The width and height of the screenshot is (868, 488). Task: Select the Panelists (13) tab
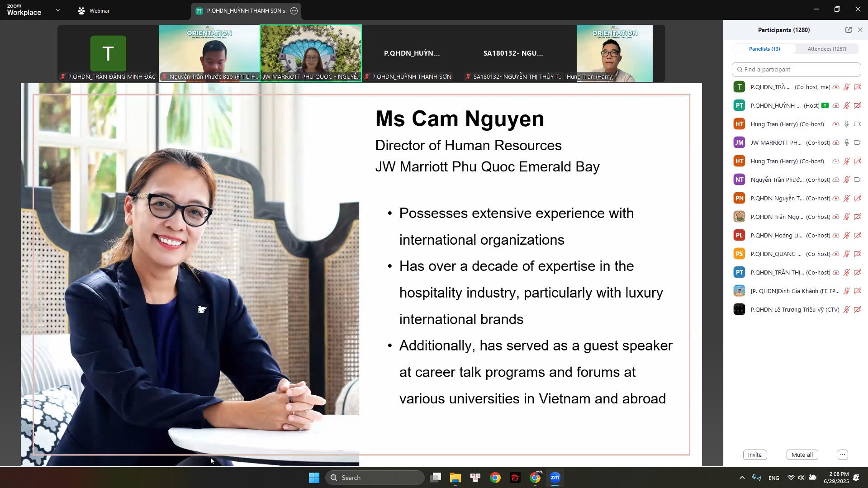(764, 49)
